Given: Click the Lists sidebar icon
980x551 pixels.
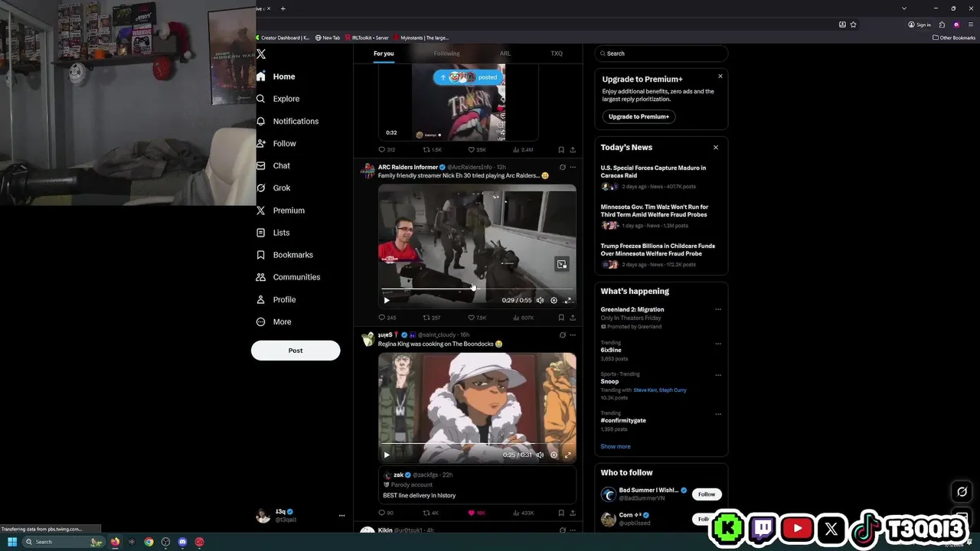Looking at the screenshot, I should point(261,233).
